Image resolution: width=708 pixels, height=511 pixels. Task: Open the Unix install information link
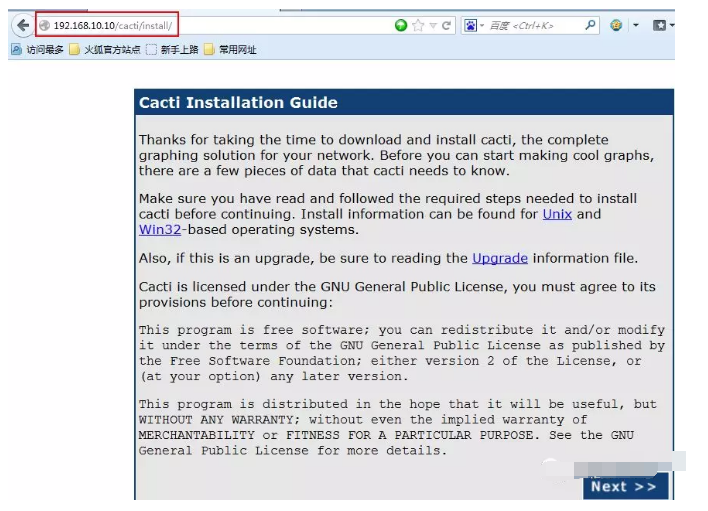click(557, 214)
